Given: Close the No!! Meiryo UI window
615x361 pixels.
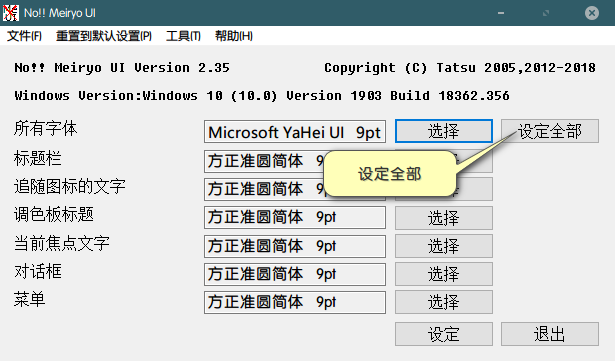Looking at the screenshot, I should click(591, 13).
